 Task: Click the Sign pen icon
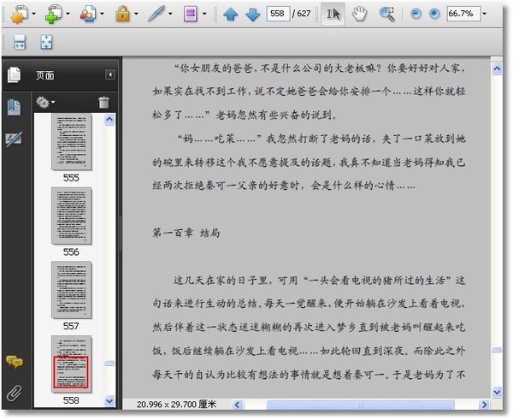pyautogui.click(x=156, y=14)
